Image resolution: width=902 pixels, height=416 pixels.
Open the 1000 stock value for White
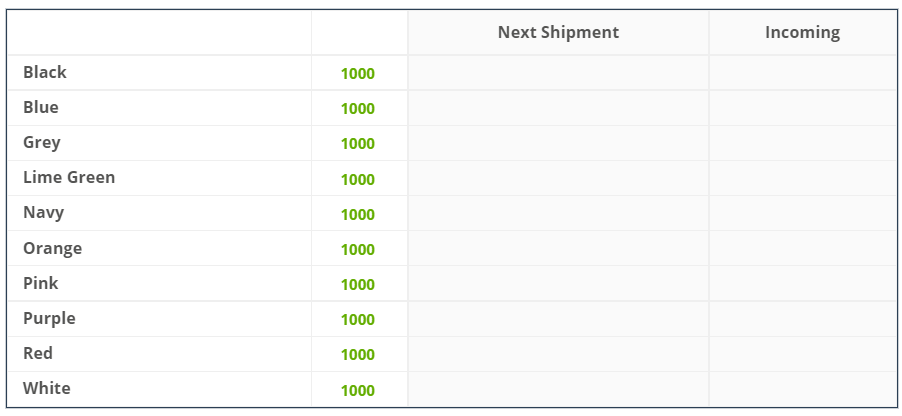(358, 390)
